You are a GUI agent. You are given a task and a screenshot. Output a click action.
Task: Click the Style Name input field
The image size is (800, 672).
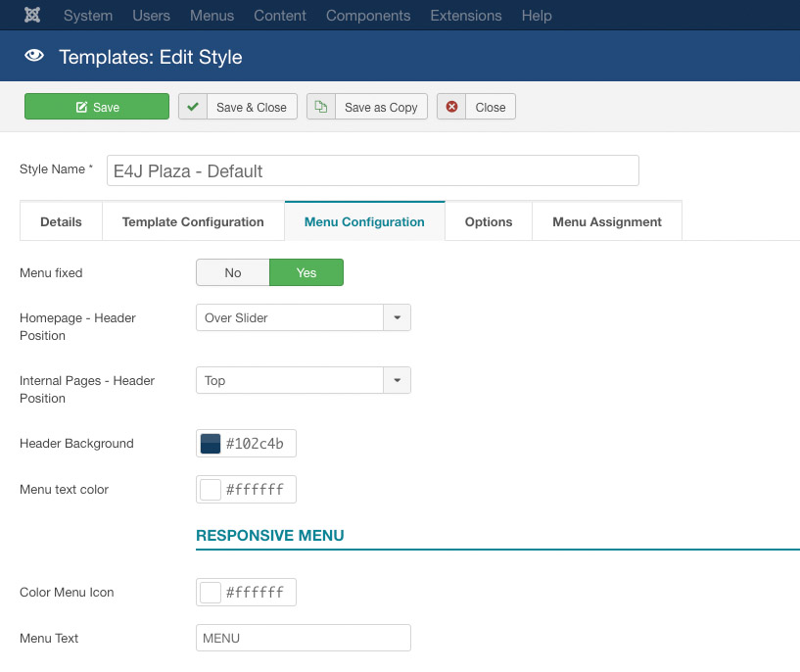coord(372,170)
